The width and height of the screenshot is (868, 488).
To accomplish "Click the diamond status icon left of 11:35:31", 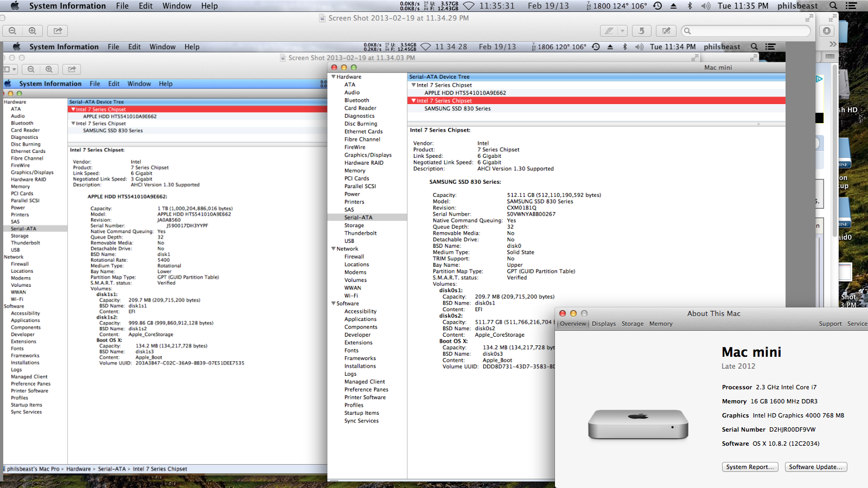I will (x=469, y=6).
